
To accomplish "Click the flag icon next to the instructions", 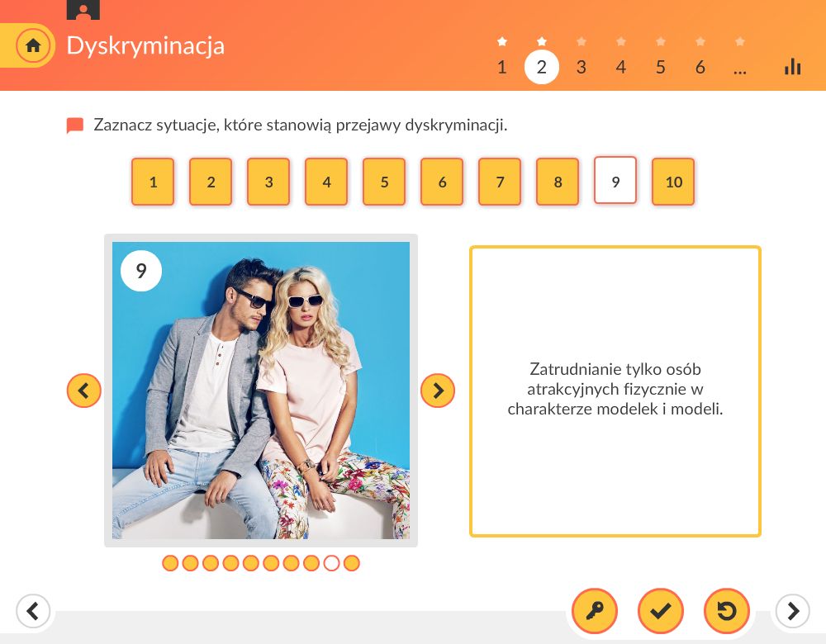I will [74, 124].
